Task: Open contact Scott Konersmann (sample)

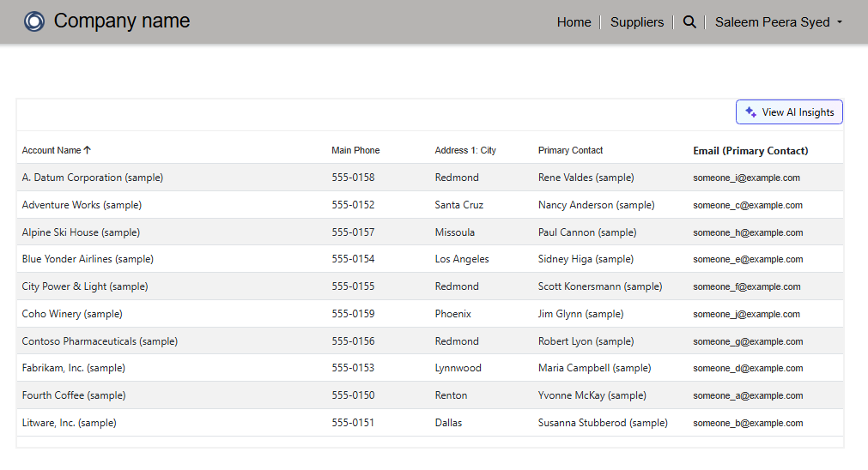Action: click(600, 286)
